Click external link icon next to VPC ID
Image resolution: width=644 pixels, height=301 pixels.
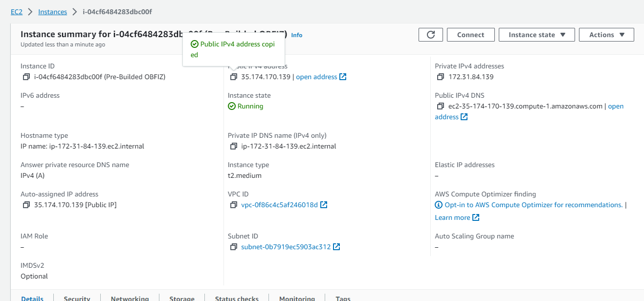coord(324,205)
